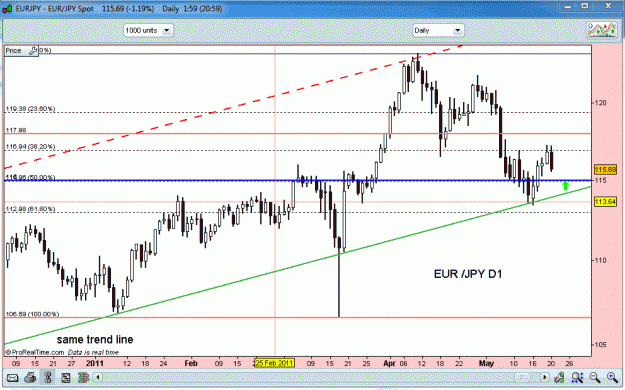Click the 113.64 yellow price tag
625x390 pixels.
tap(605, 202)
